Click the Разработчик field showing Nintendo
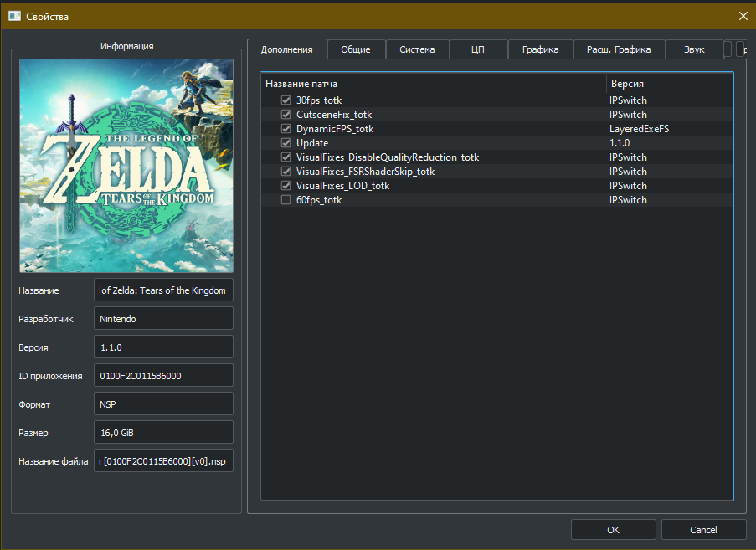Viewport: 756px width, 550px height. 163,319
